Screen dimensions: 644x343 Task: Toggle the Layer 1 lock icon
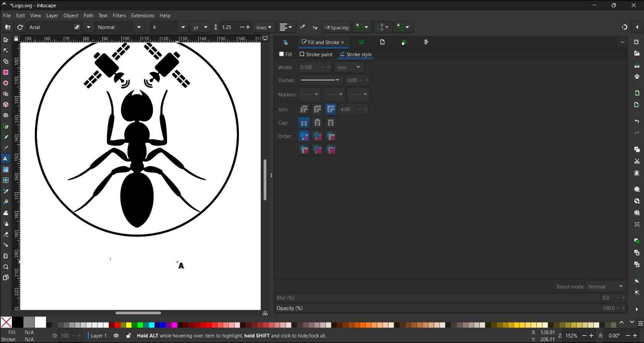click(x=129, y=335)
